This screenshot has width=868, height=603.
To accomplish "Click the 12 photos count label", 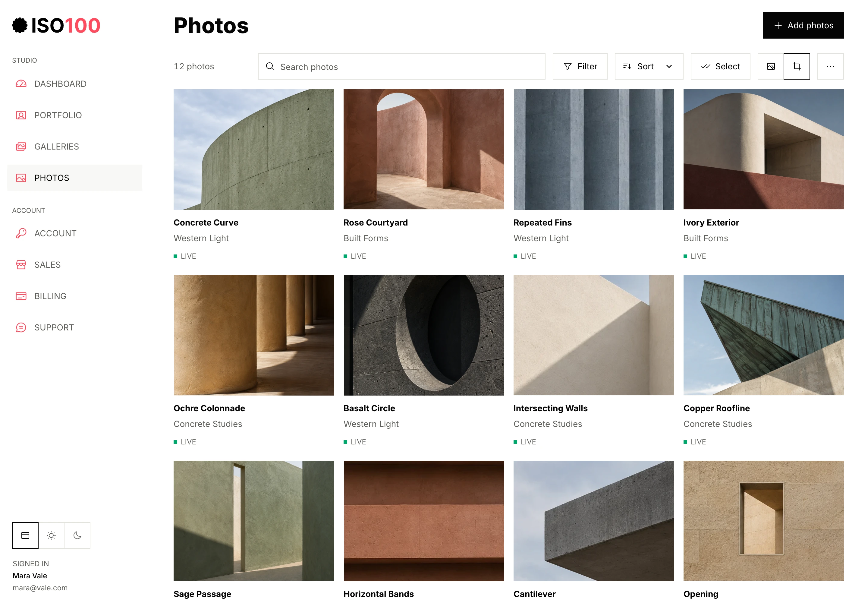I will point(194,67).
